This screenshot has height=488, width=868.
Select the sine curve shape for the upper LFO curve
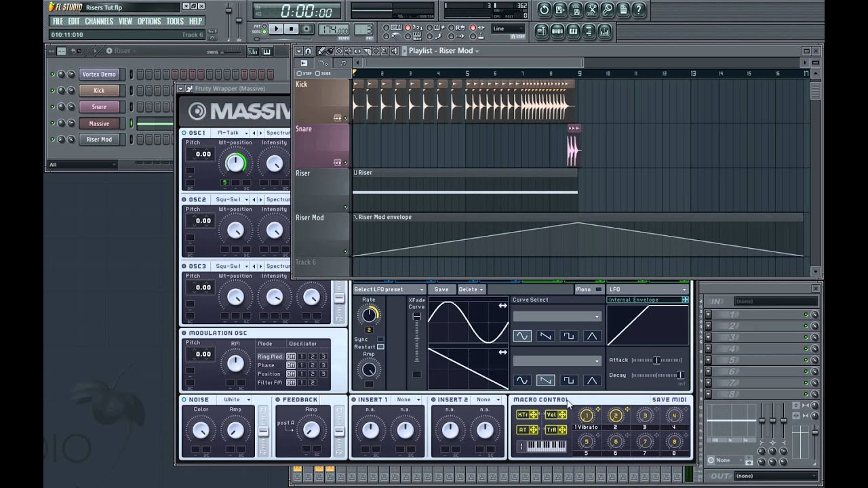[x=521, y=335]
